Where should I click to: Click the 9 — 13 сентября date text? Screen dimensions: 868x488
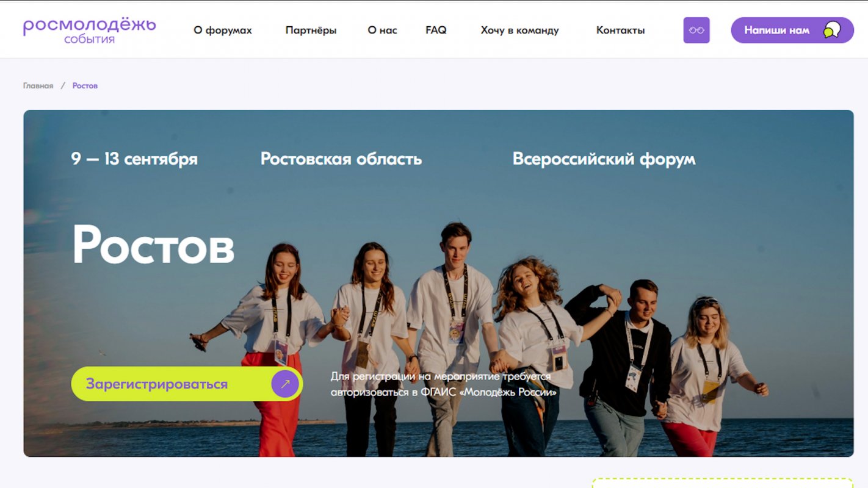pyautogui.click(x=134, y=159)
